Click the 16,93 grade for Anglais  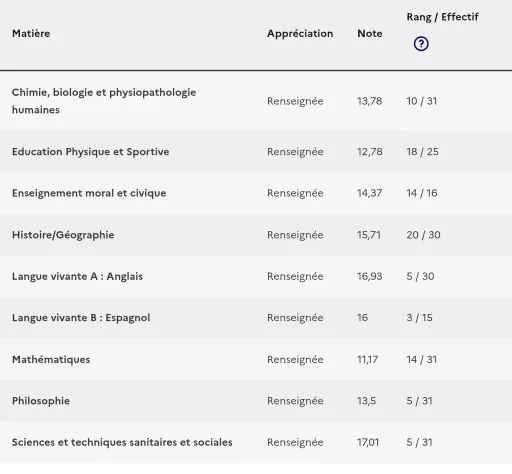370,276
